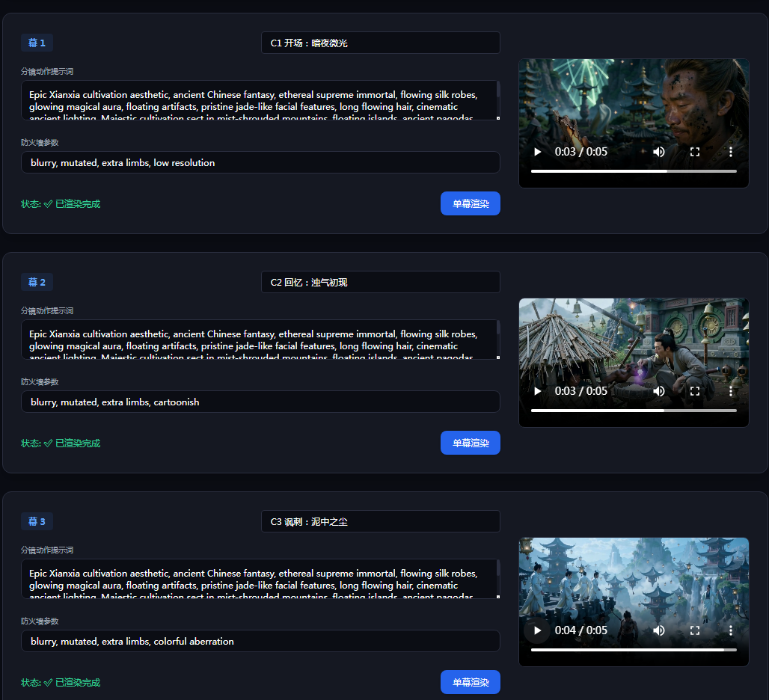
Task: Click the 防火墙参数 label in 幕 1
Action: [40, 143]
